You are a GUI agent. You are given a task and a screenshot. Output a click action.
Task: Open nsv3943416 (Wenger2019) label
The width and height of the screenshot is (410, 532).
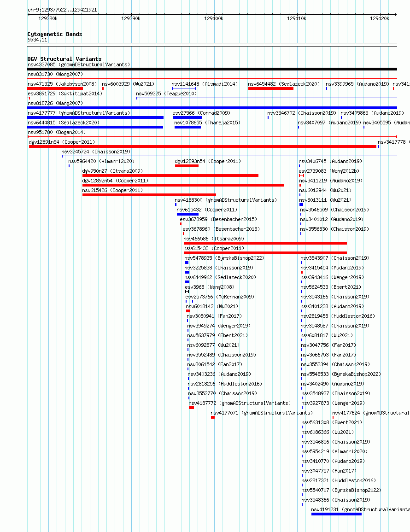[x=332, y=278]
